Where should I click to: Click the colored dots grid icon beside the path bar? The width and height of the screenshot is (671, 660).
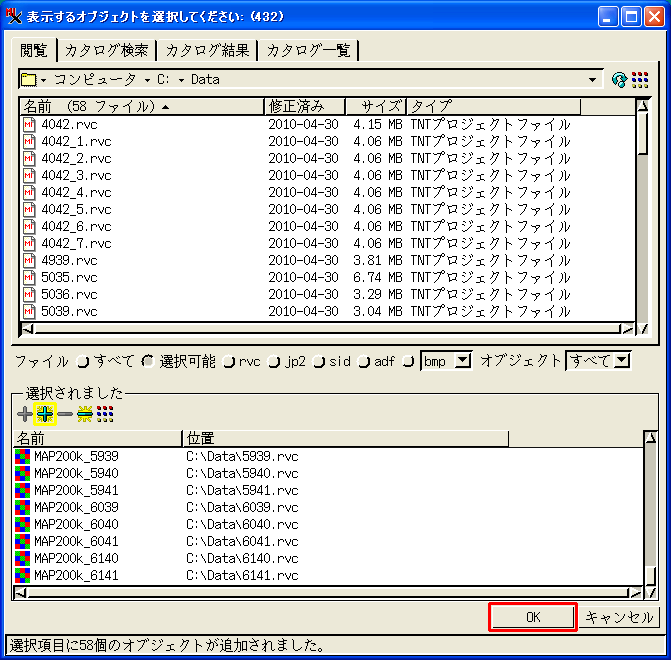[x=640, y=80]
